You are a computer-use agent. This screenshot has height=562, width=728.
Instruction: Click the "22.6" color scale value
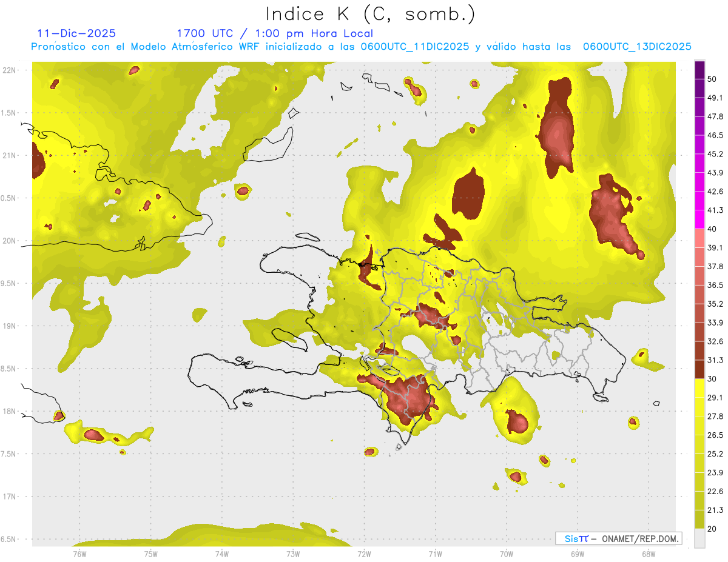pyautogui.click(x=715, y=492)
